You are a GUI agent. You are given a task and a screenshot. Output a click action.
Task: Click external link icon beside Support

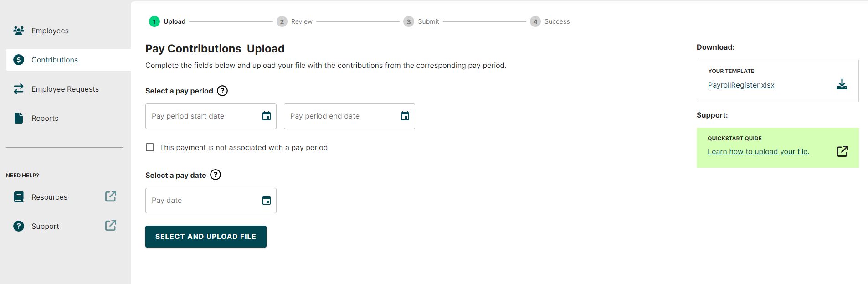(x=111, y=225)
